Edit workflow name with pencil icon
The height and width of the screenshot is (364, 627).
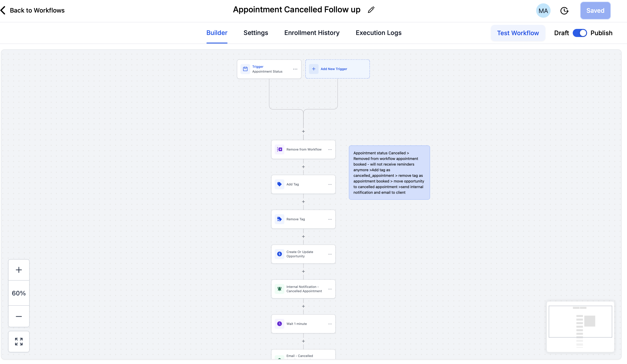pyautogui.click(x=371, y=10)
